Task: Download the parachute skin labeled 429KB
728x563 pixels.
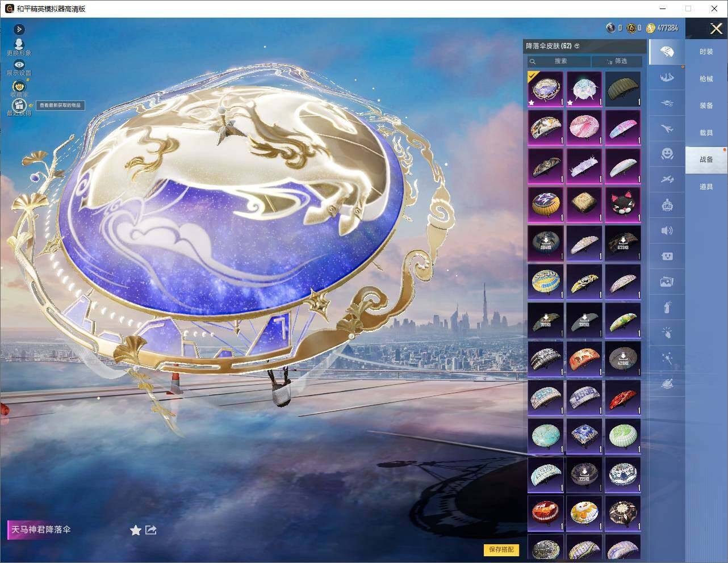Action: [622, 359]
